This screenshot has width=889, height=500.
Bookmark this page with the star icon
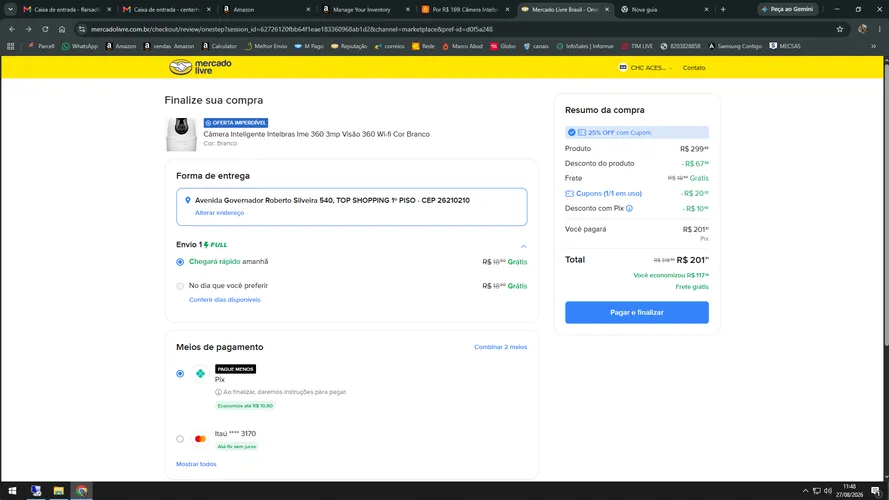tap(840, 29)
